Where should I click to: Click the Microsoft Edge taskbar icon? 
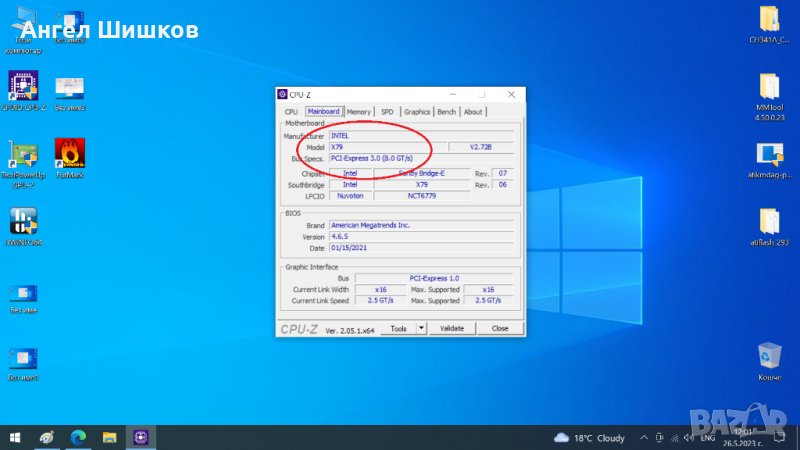click(77, 438)
